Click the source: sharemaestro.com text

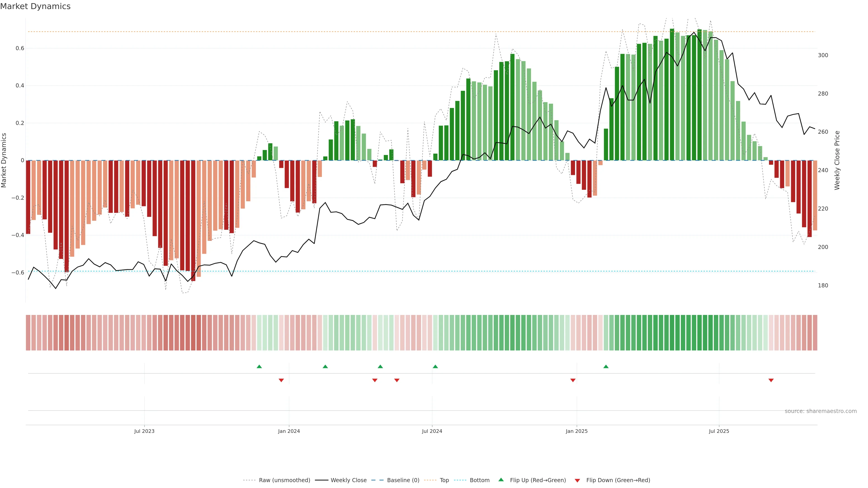click(821, 411)
